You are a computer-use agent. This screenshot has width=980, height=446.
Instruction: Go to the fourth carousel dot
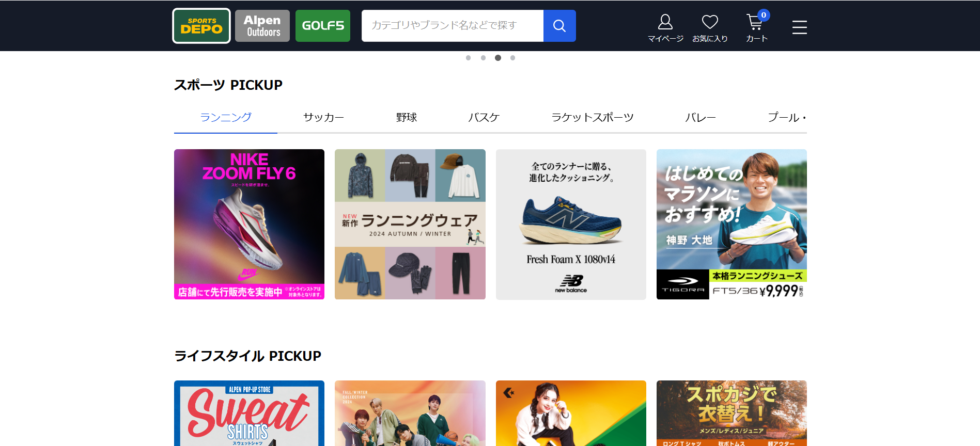(512, 58)
